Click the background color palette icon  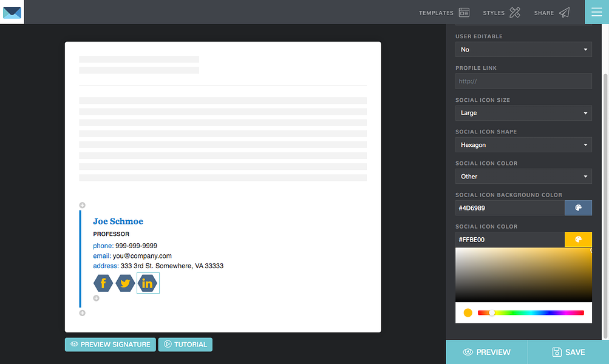coord(578,208)
